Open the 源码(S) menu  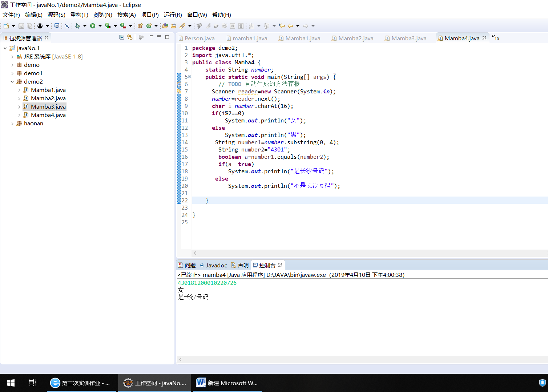(56, 15)
